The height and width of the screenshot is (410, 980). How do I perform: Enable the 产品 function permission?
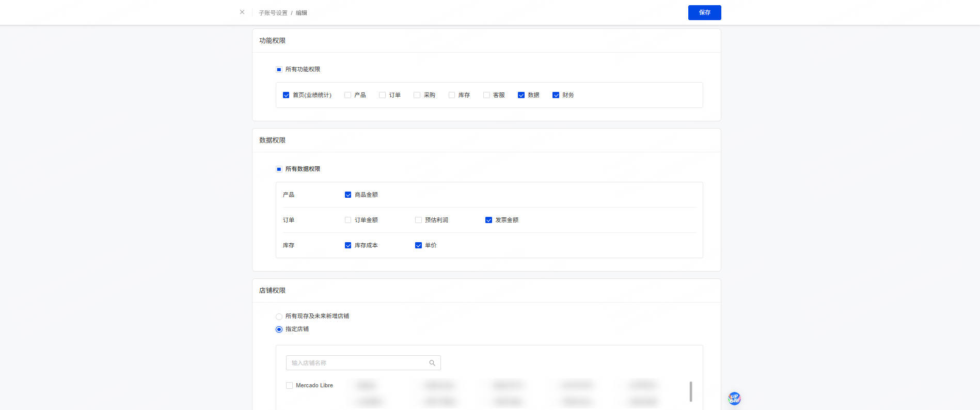coord(347,95)
